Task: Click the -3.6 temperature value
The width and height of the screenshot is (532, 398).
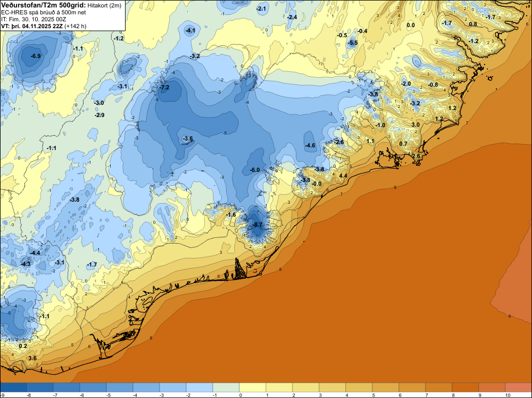Action: pyautogui.click(x=188, y=138)
